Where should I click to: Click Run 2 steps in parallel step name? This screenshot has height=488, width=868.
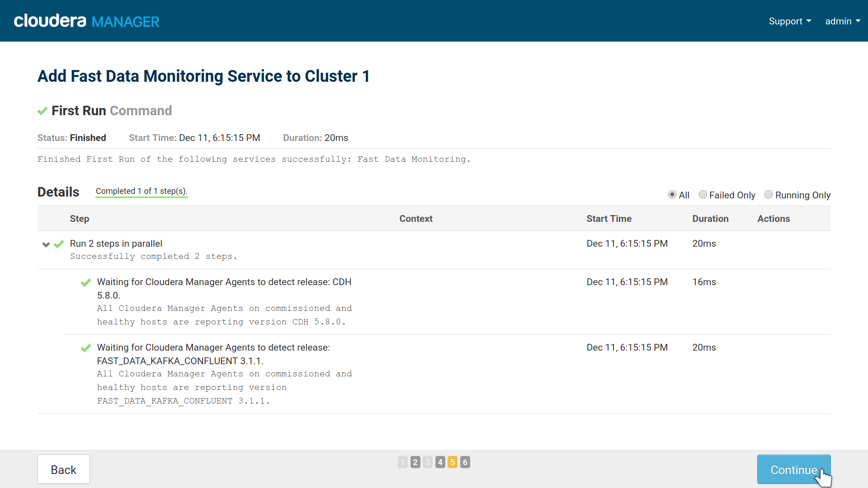point(116,244)
